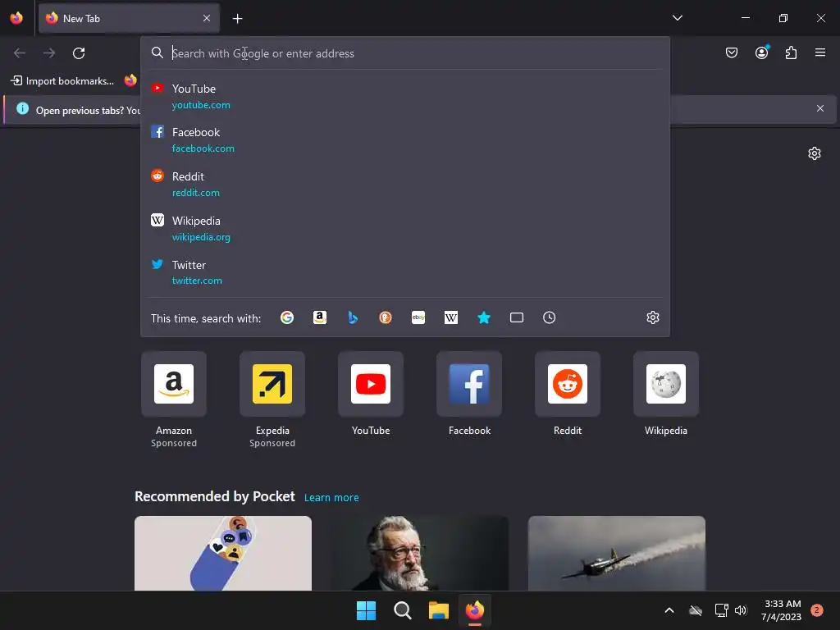The height and width of the screenshot is (630, 840).
Task: Select the Reddit suggestion reddit.com
Action: pos(405,185)
